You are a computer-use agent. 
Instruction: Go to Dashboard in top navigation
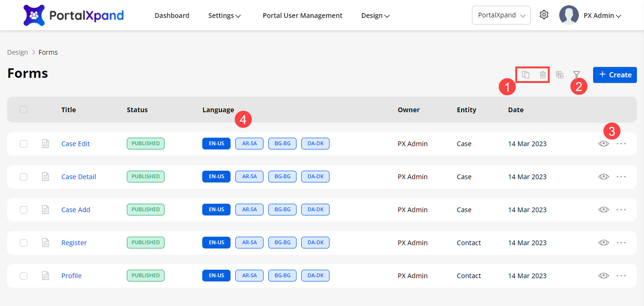[x=172, y=16]
